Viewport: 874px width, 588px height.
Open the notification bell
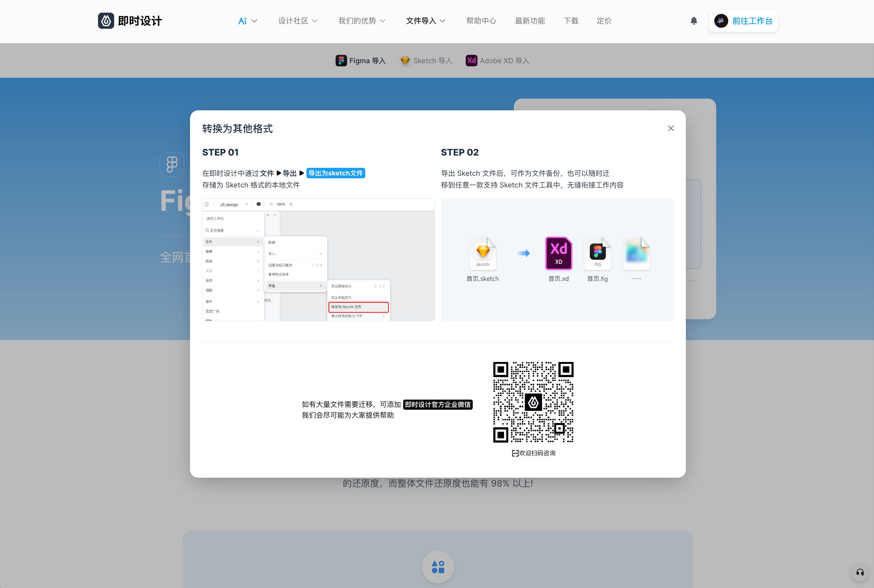[693, 21]
